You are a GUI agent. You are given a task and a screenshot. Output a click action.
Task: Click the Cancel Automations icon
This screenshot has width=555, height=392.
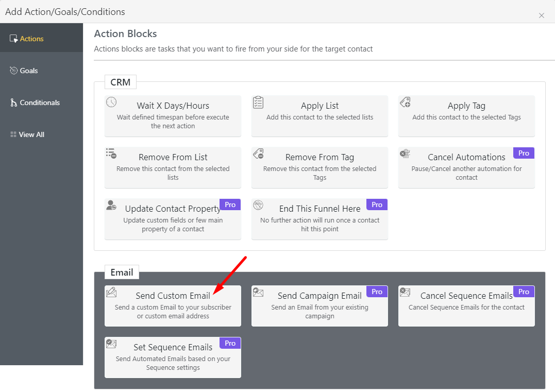[x=405, y=154]
